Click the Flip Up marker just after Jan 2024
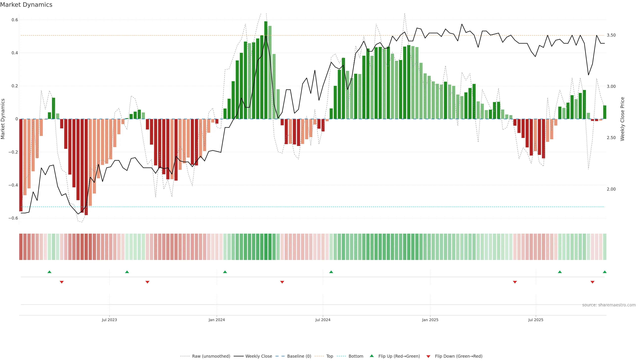This screenshot has width=644, height=362. click(x=225, y=272)
